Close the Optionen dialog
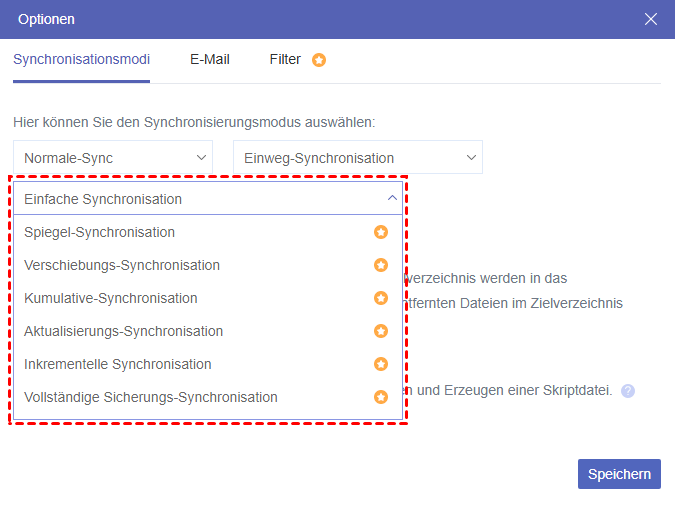 (x=651, y=19)
